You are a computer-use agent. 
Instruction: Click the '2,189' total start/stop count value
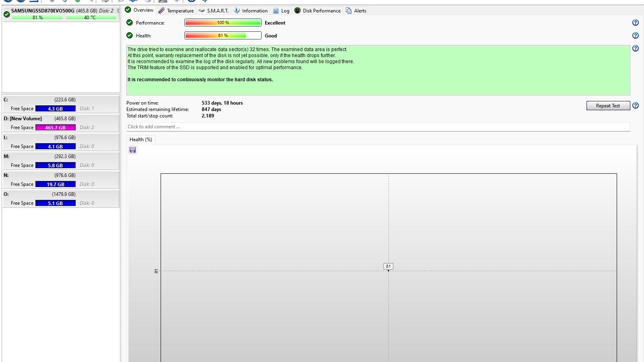[208, 116]
